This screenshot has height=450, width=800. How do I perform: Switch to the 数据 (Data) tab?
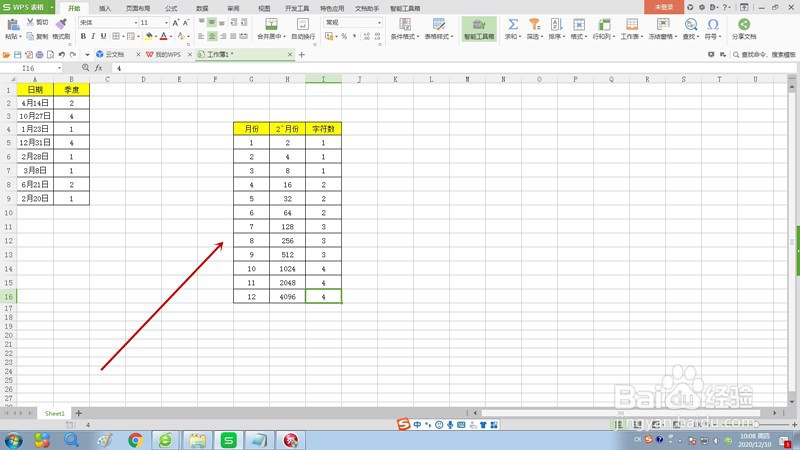tap(202, 8)
